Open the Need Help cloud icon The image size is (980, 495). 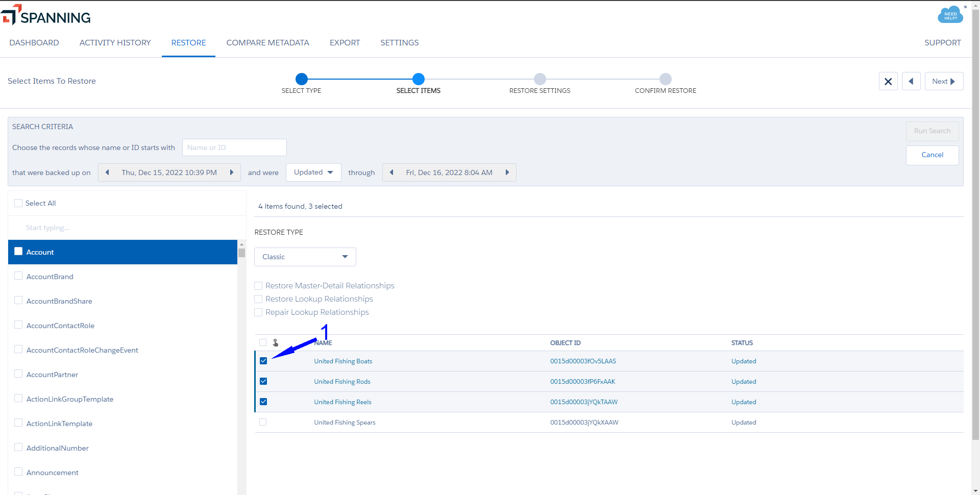click(950, 15)
